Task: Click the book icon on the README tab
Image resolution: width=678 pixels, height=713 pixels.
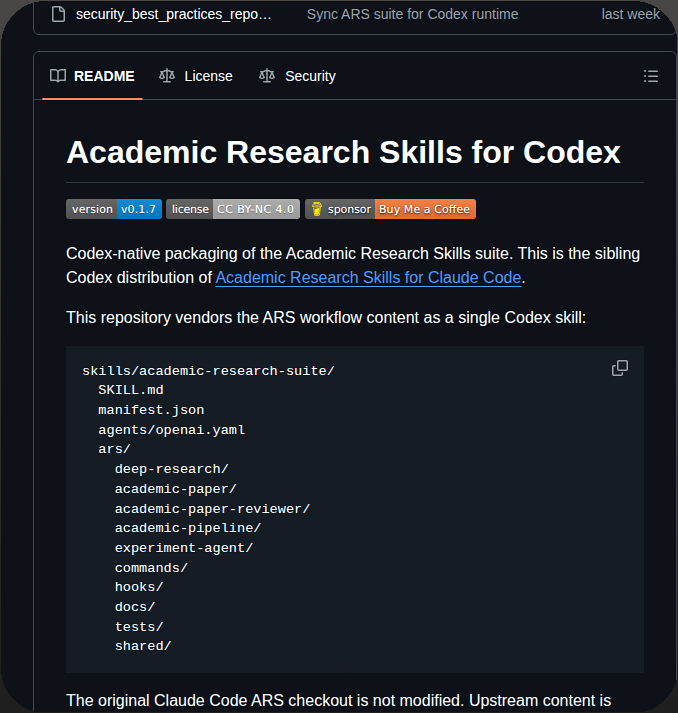Action: click(x=58, y=76)
